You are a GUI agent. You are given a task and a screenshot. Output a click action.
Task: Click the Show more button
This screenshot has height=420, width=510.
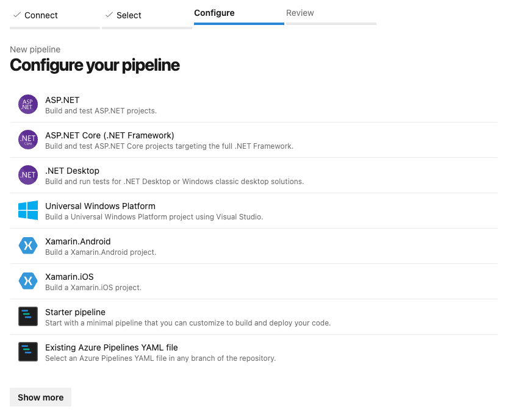point(40,397)
